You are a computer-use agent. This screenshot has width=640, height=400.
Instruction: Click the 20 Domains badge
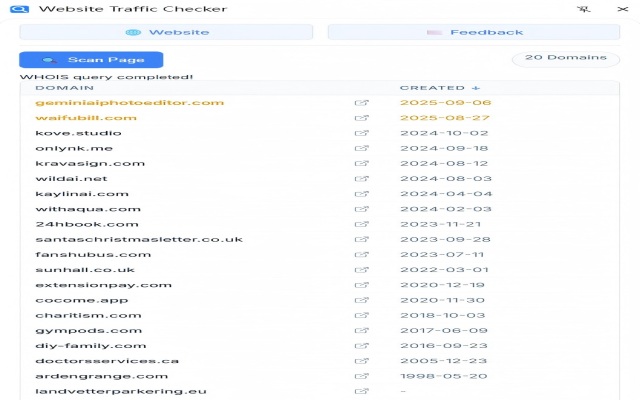point(566,58)
